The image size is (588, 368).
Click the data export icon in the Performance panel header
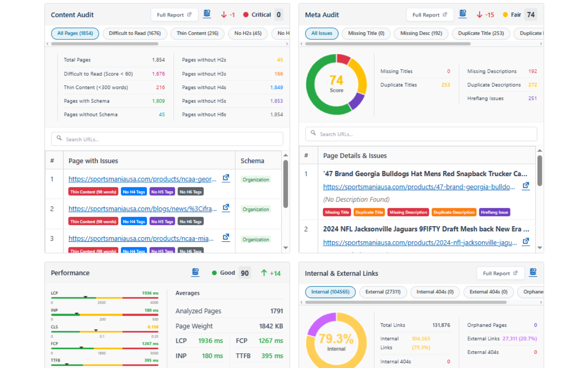195,272
